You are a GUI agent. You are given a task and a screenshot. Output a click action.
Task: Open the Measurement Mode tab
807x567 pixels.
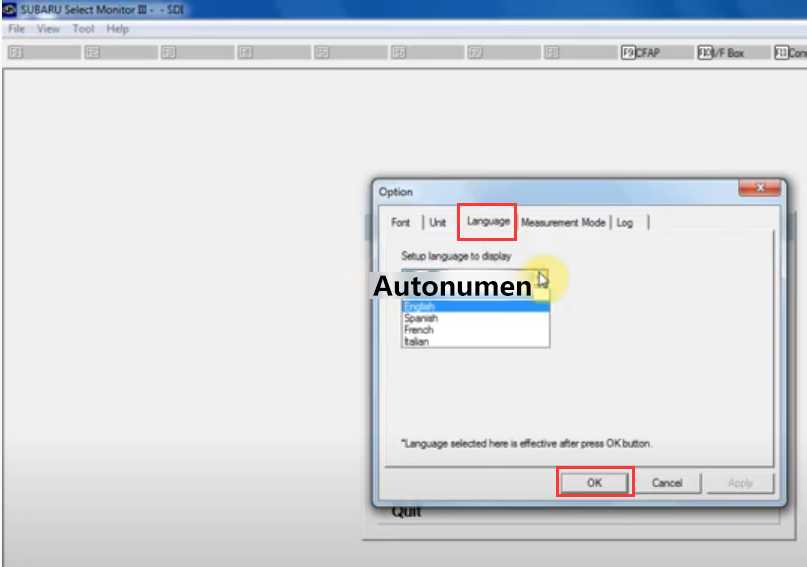click(x=563, y=222)
